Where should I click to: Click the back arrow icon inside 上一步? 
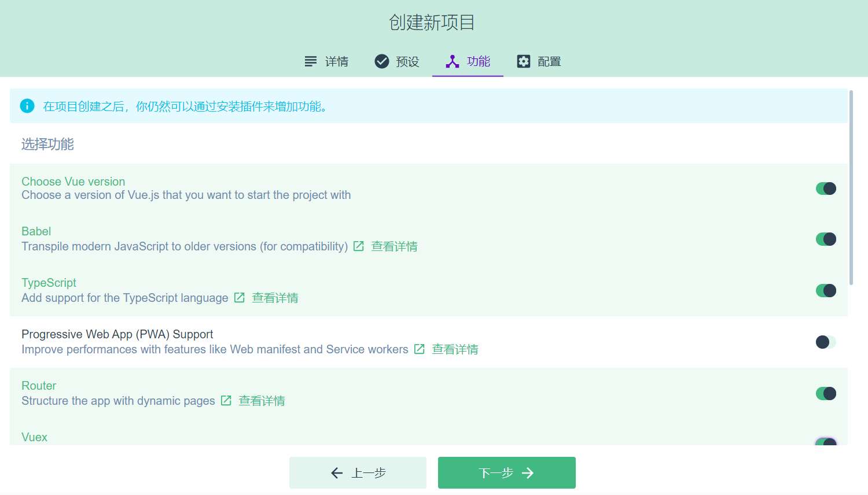point(337,472)
